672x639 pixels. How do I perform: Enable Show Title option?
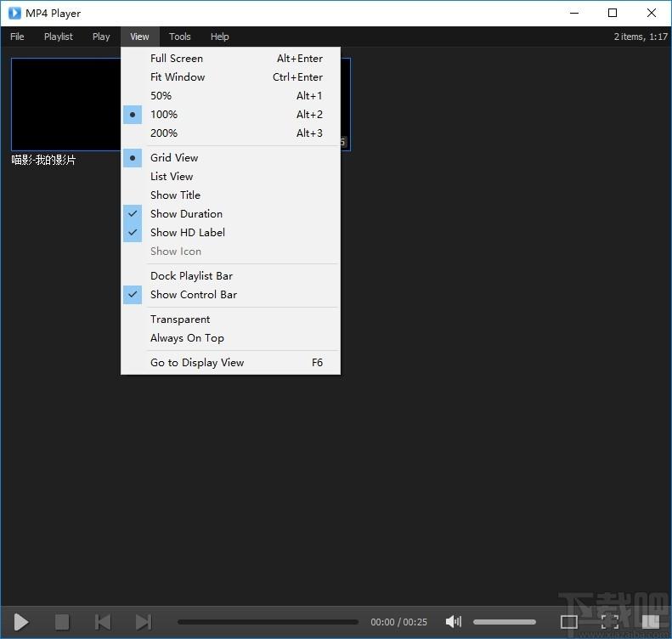[x=230, y=195]
